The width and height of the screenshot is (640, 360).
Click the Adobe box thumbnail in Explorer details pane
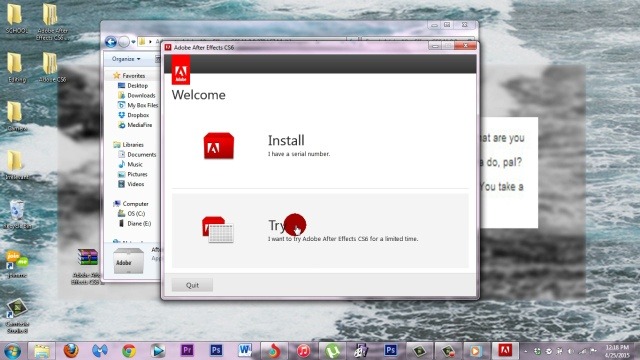point(128,261)
